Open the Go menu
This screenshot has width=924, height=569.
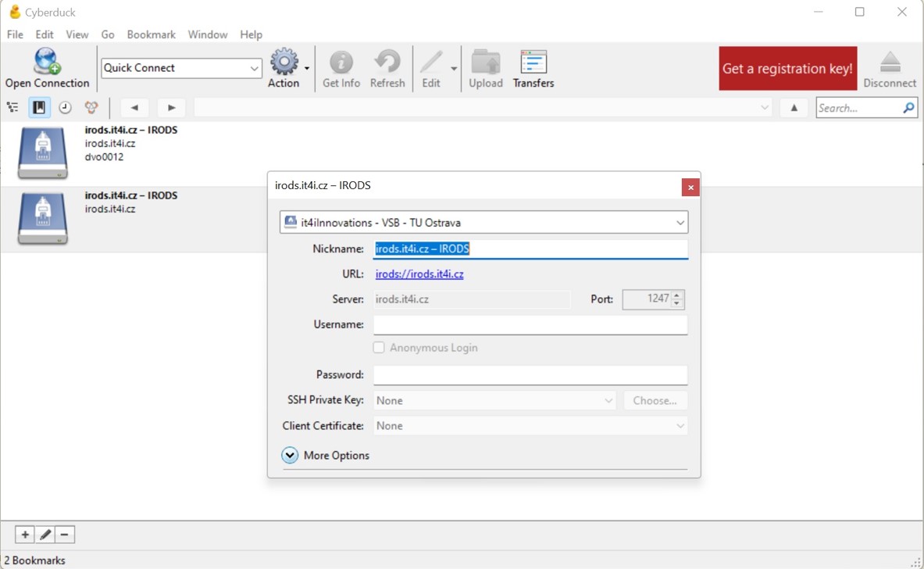[x=108, y=34]
